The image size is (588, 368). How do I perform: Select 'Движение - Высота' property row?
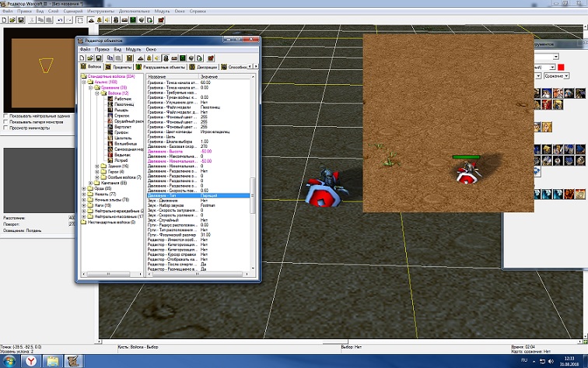pos(198,151)
